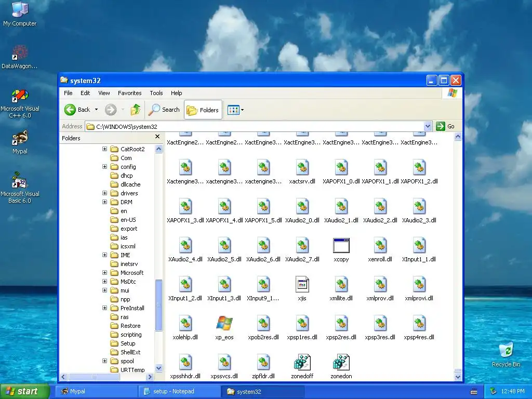Select the DataWagon desktop shortcut
The height and width of the screenshot is (399, 532).
point(20,57)
